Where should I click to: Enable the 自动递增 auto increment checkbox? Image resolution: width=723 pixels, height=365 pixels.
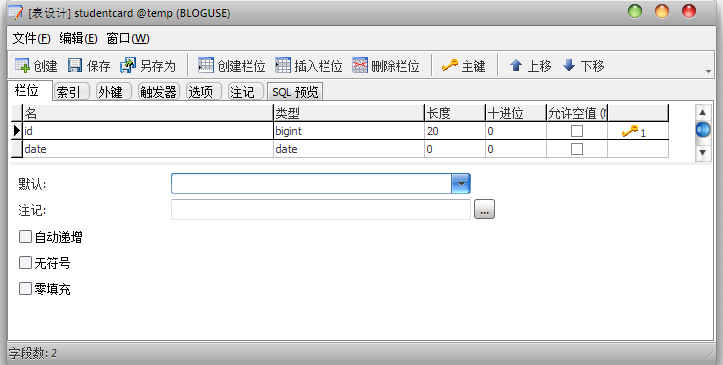pyautogui.click(x=25, y=237)
